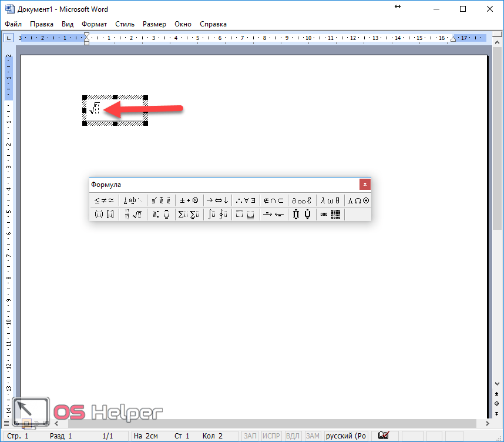Expand logical symbols palette (∴∀∃)
This screenshot has height=442, width=504.
(x=246, y=200)
